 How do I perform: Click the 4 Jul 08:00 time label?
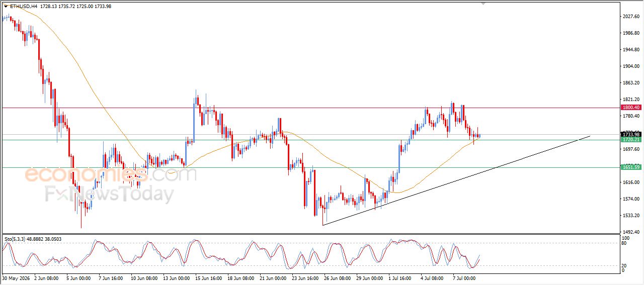click(432, 277)
